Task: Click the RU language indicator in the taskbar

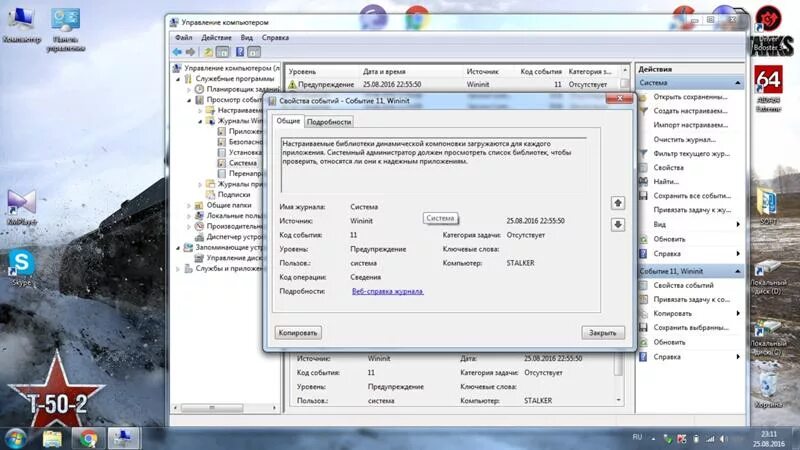Action: point(637,437)
